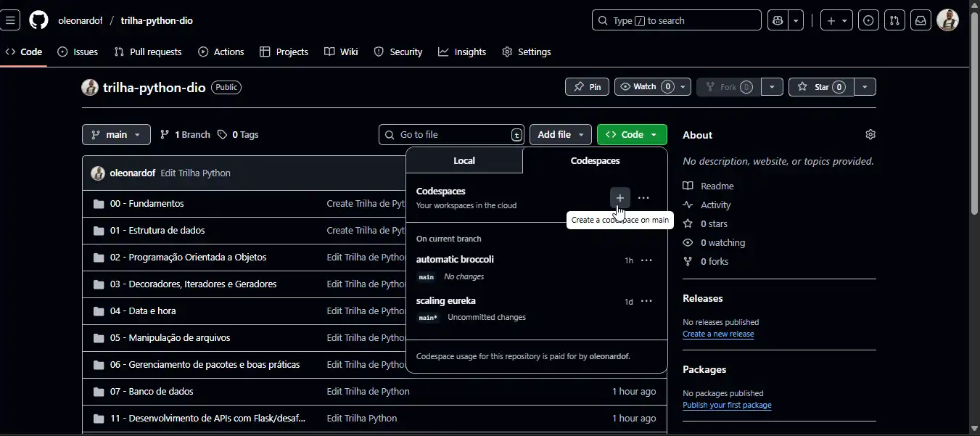Click the disabled Fork button
This screenshot has height=436, width=980.
[729, 87]
